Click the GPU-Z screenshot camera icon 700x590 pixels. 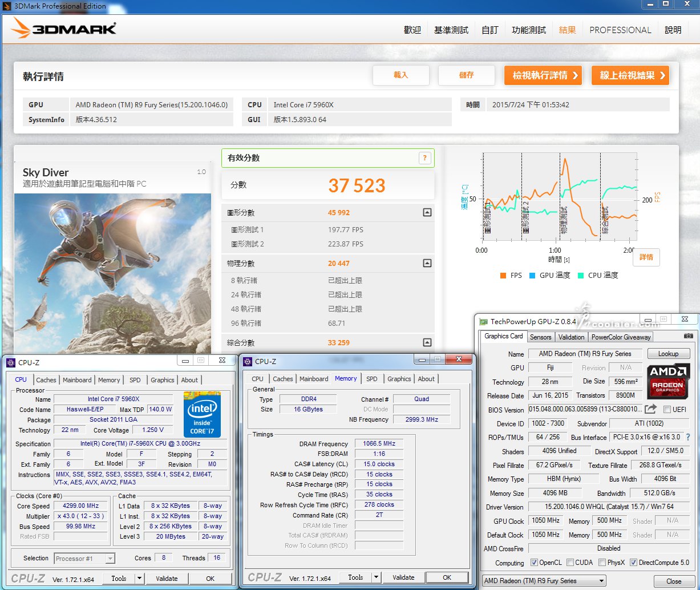pyautogui.click(x=689, y=337)
